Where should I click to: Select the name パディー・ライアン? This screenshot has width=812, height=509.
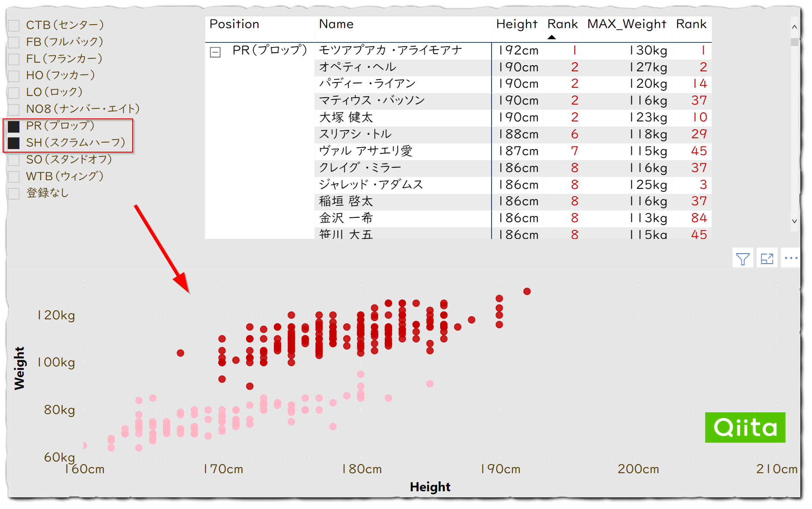click(367, 84)
